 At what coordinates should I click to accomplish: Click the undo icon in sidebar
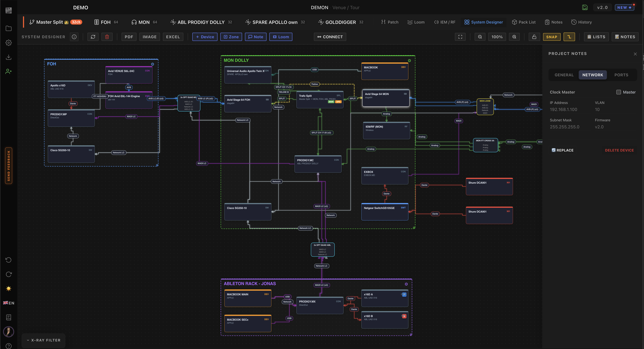point(8,260)
